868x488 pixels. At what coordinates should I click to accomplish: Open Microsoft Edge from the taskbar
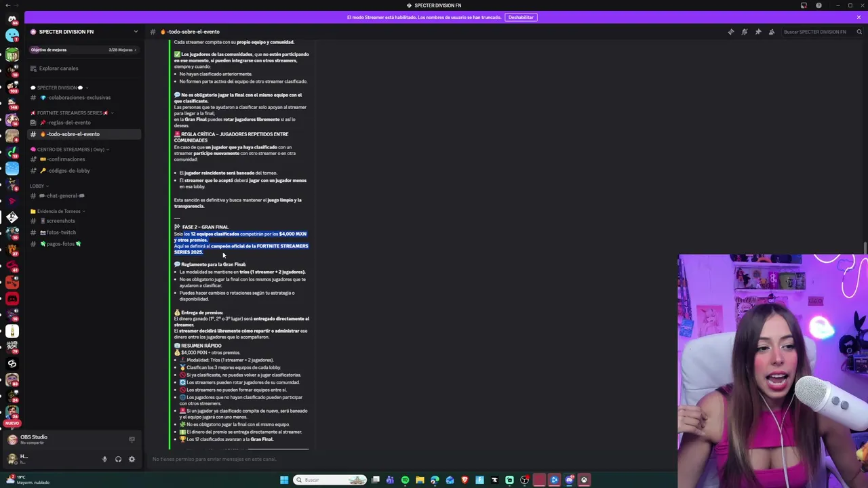435,480
